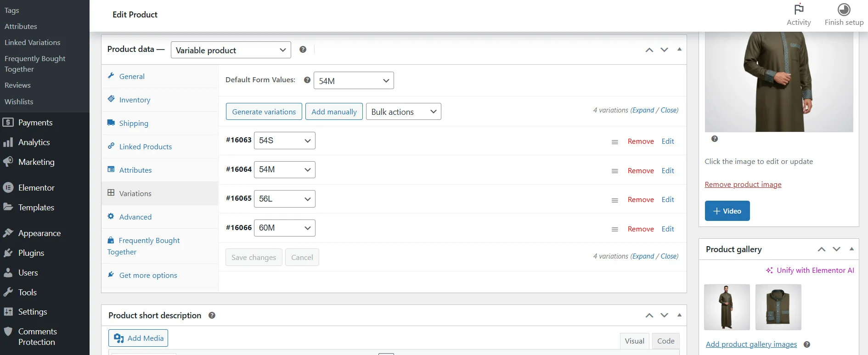Click help icon next to Product short description
The width and height of the screenshot is (868, 355).
[212, 316]
